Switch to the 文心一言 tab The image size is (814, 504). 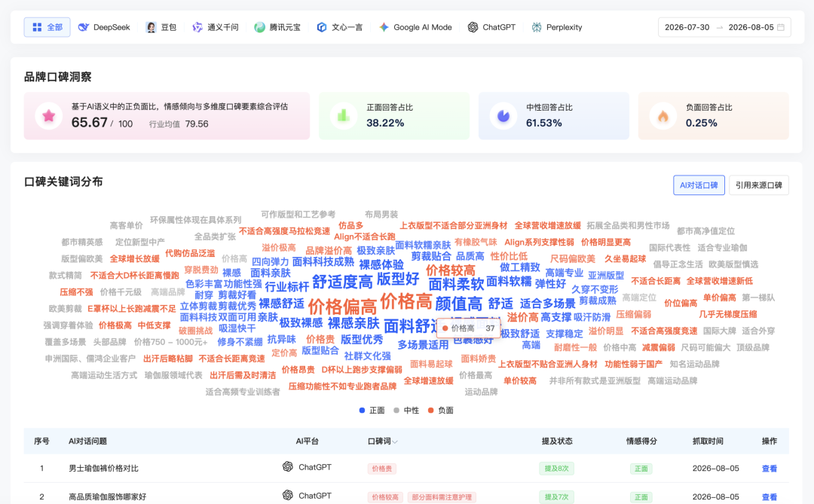click(x=339, y=27)
